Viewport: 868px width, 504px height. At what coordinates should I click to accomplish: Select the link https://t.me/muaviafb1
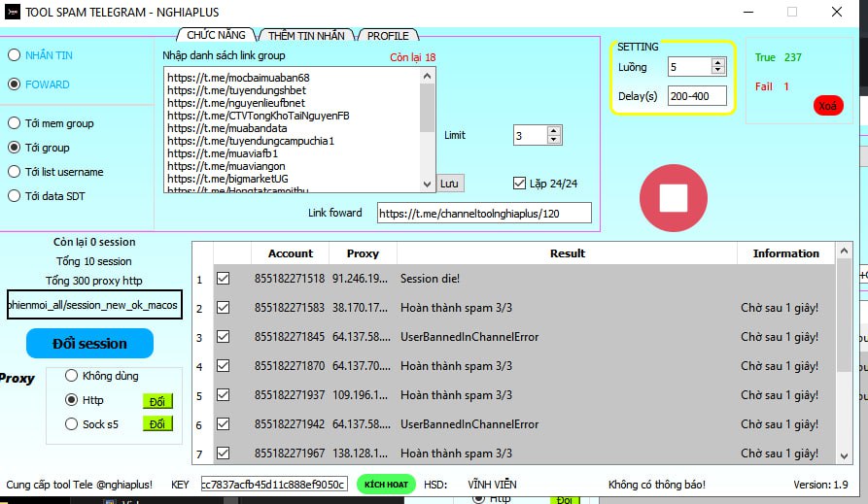(x=223, y=153)
